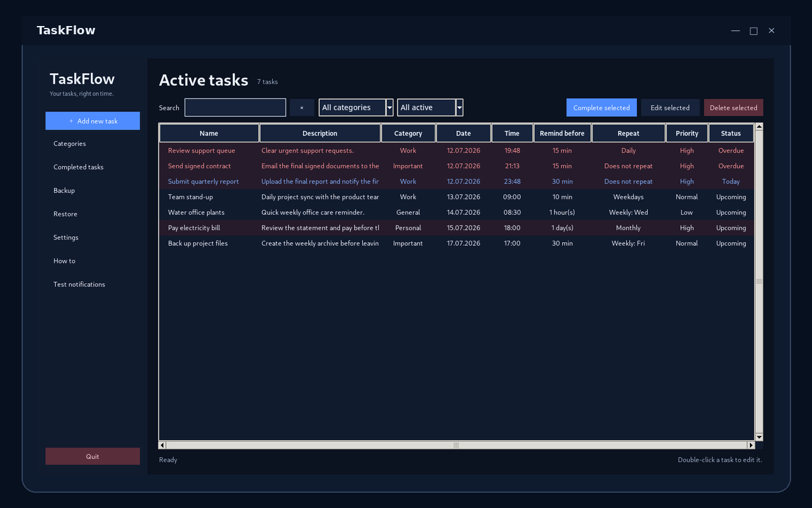Screen dimensions: 812x508
Task: Expand the All active dropdown arrow
Action: [459, 107]
